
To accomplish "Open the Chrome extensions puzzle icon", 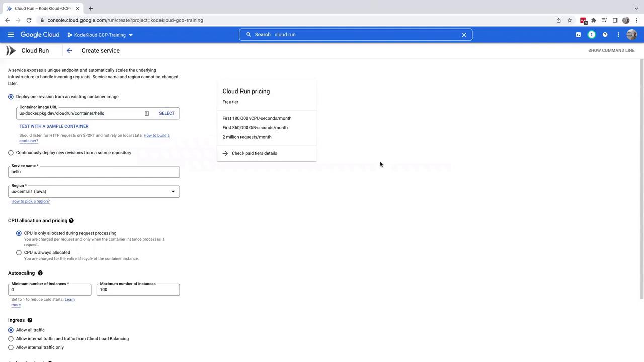I will click(x=594, y=20).
